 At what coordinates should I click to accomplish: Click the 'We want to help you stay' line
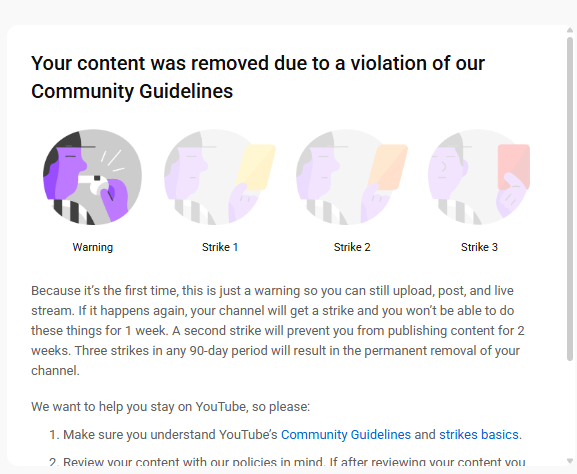(x=171, y=407)
